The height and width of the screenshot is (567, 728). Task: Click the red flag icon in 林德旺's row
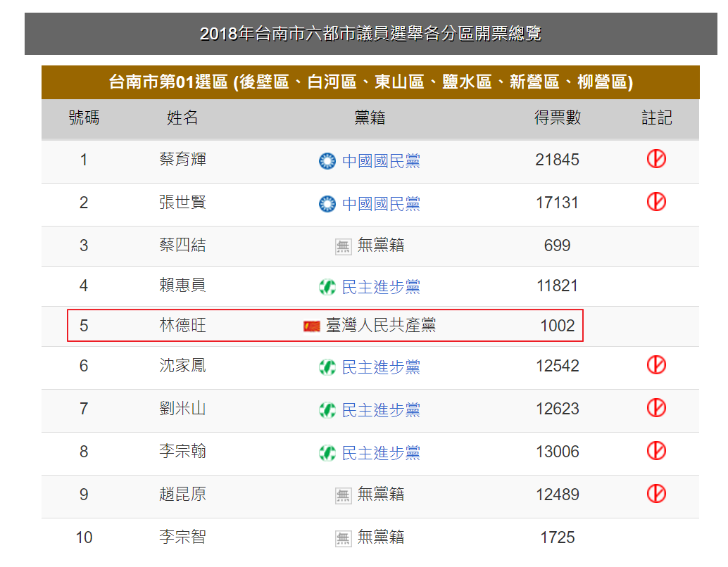(x=312, y=326)
